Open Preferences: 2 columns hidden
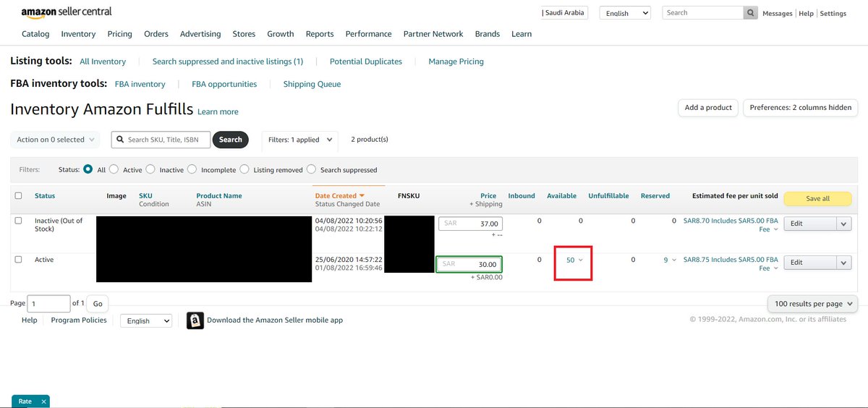868x408 pixels. pyautogui.click(x=800, y=108)
